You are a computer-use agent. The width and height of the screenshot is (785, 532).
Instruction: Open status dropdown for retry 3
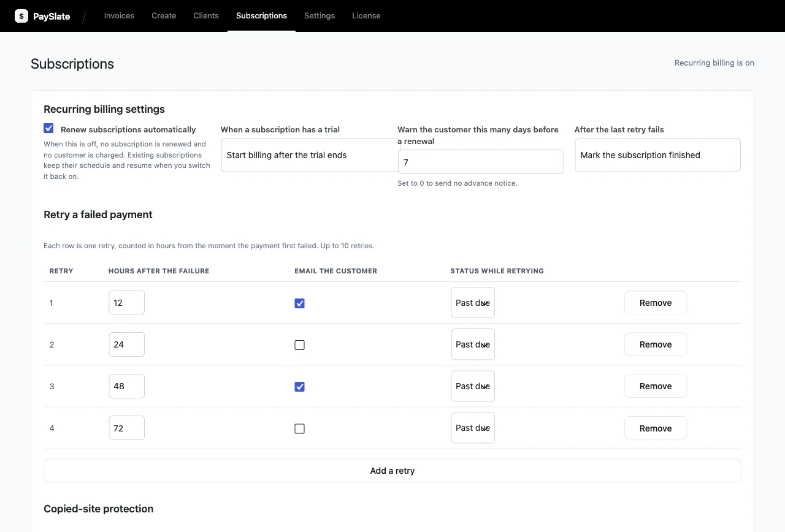(x=473, y=386)
